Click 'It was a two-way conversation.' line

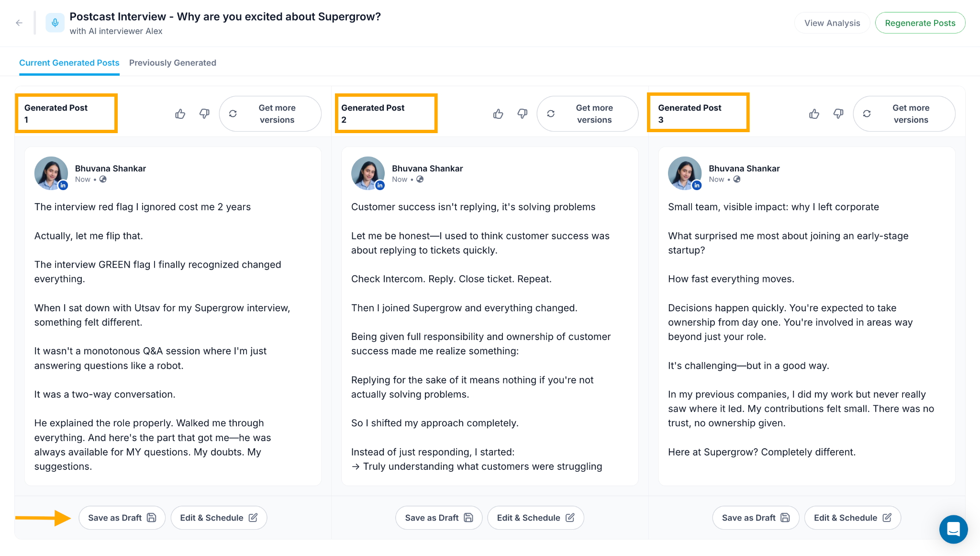[105, 395]
